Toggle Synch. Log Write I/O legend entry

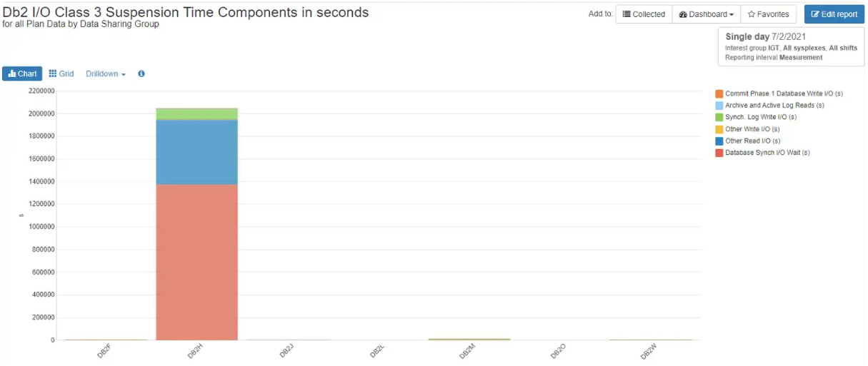click(x=756, y=117)
